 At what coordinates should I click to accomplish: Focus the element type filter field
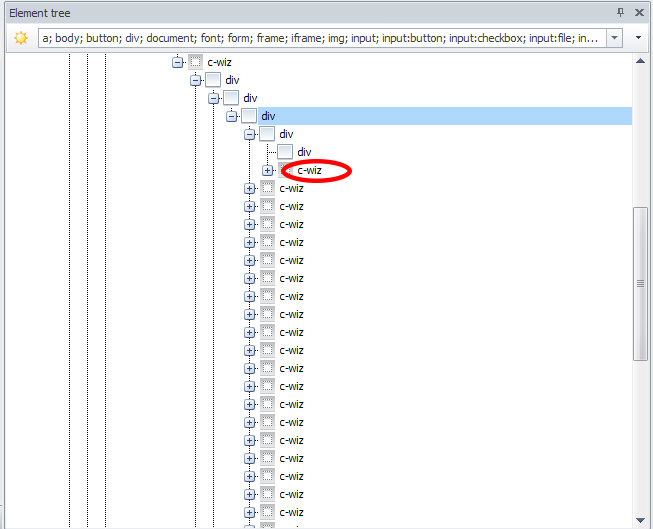[x=322, y=38]
